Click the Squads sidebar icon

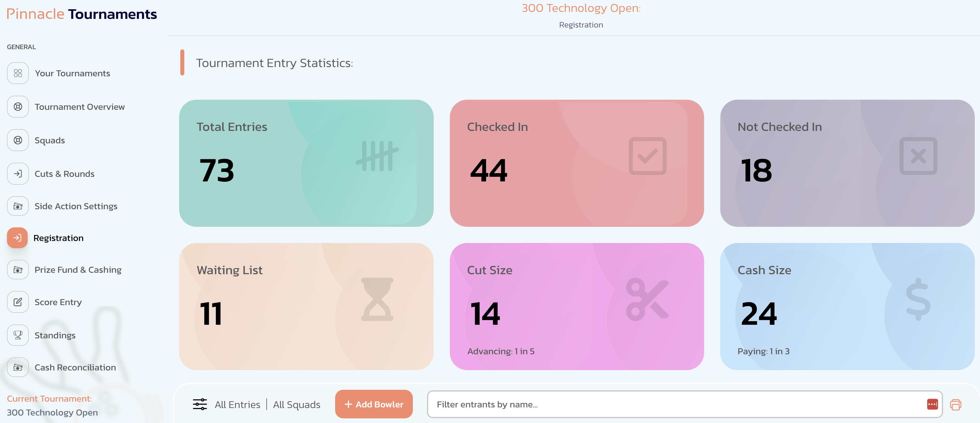pos(18,140)
